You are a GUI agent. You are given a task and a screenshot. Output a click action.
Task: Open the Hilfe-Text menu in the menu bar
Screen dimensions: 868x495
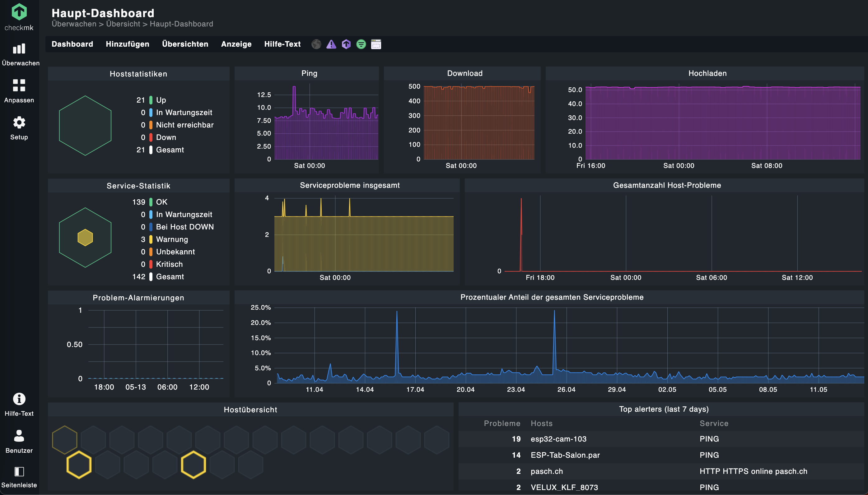point(282,44)
